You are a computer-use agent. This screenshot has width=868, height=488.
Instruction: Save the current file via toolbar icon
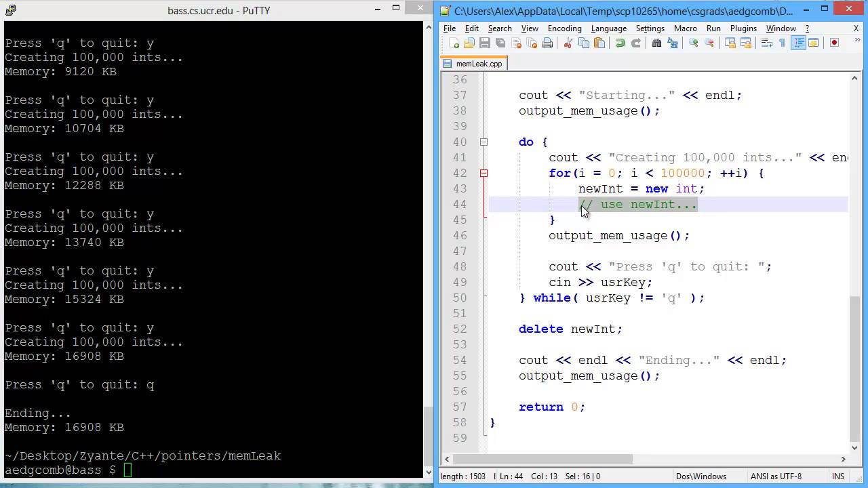click(x=485, y=43)
